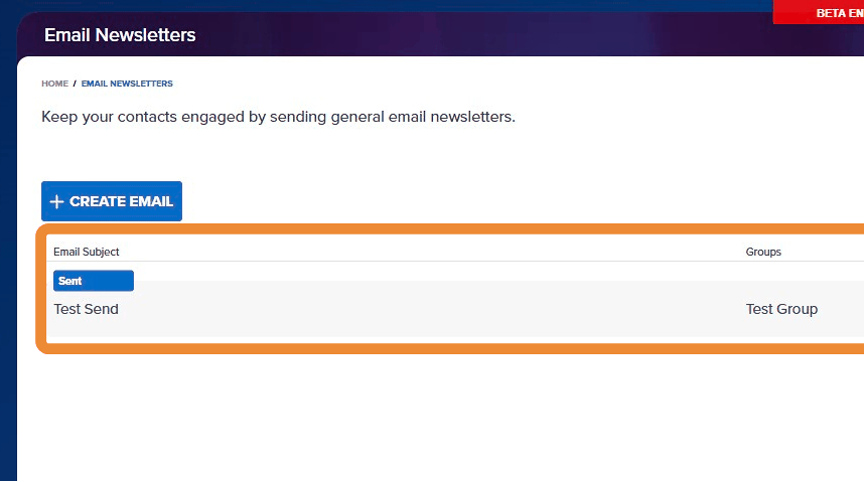Image resolution: width=864 pixels, height=482 pixels.
Task: Sort by the Groups column header
Action: click(763, 252)
